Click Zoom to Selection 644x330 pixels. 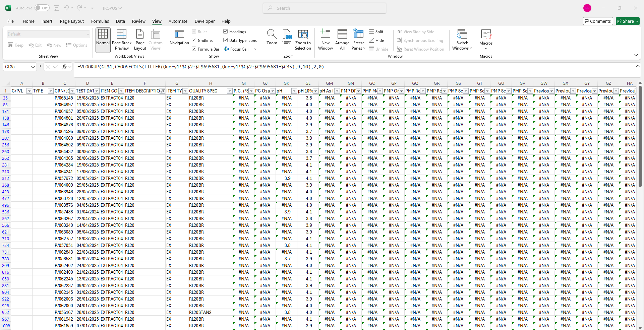303,40
